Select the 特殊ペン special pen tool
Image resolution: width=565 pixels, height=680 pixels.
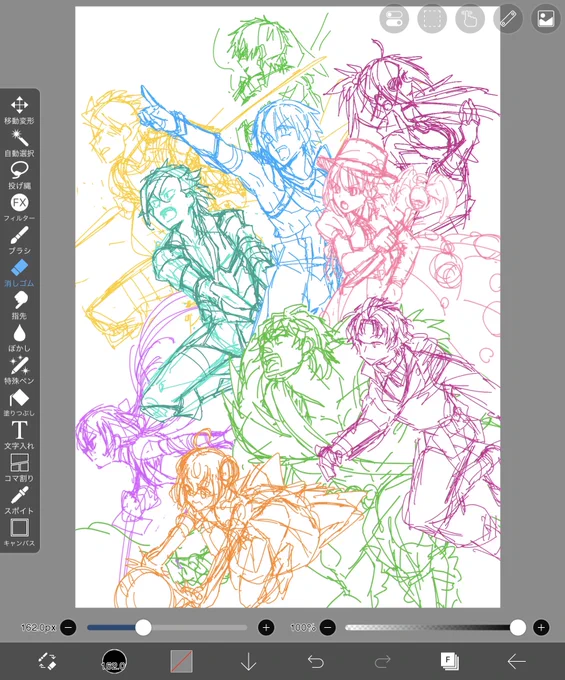20,370
